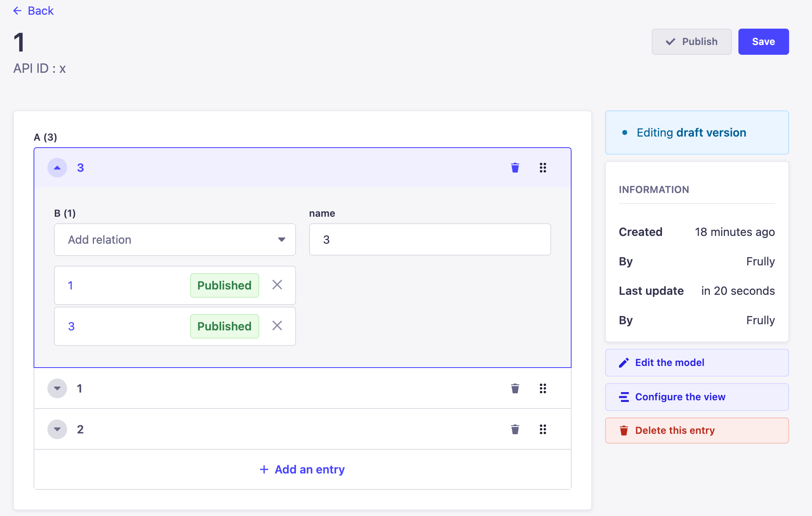Grab the drag handle of entry 3
812x516 pixels.
coord(543,168)
